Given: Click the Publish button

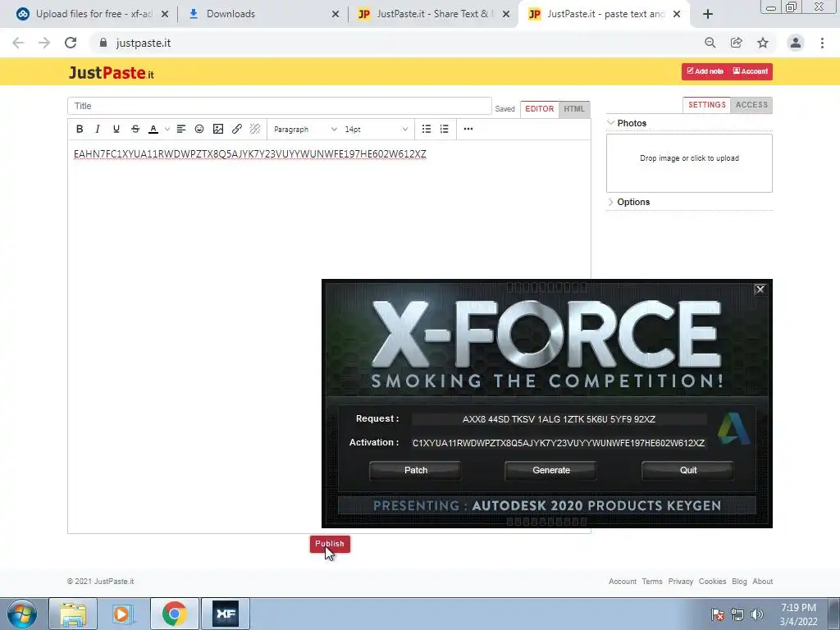Looking at the screenshot, I should pyautogui.click(x=330, y=544).
